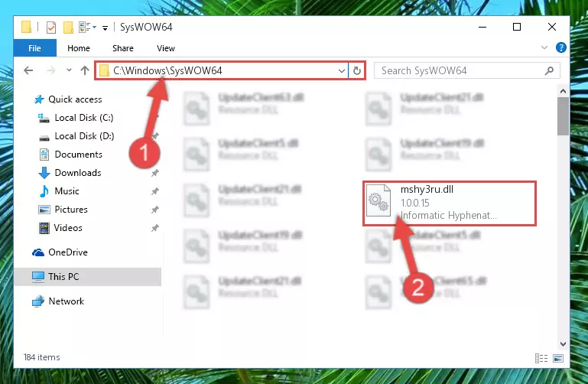Click the scrollbar down arrow
The width and height of the screenshot is (588, 384).
[x=563, y=344]
